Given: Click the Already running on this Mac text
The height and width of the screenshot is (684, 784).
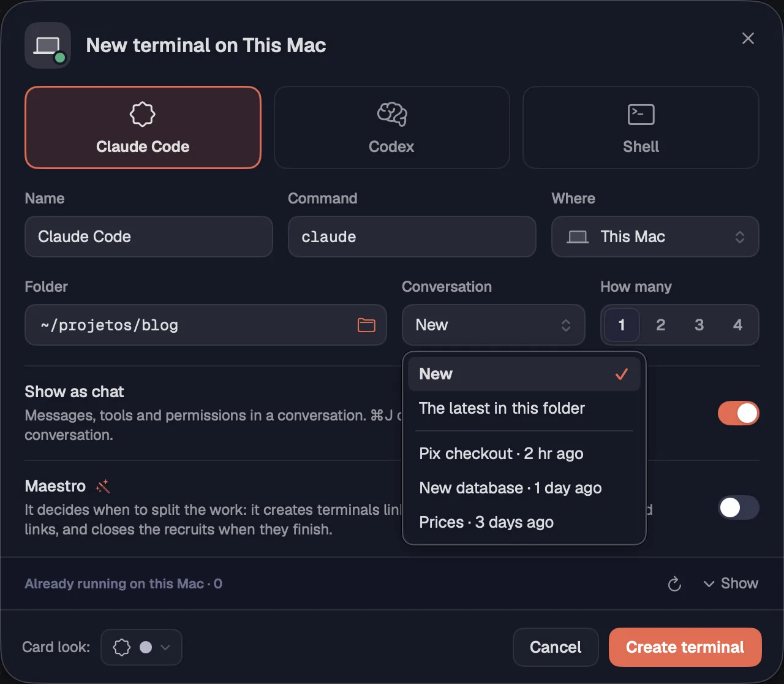Looking at the screenshot, I should (x=123, y=583).
